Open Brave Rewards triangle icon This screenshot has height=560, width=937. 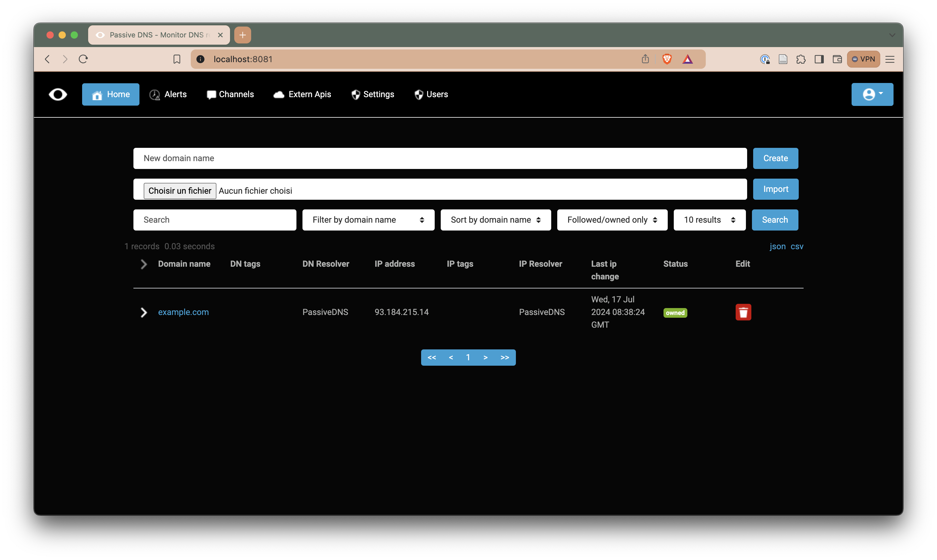point(687,59)
